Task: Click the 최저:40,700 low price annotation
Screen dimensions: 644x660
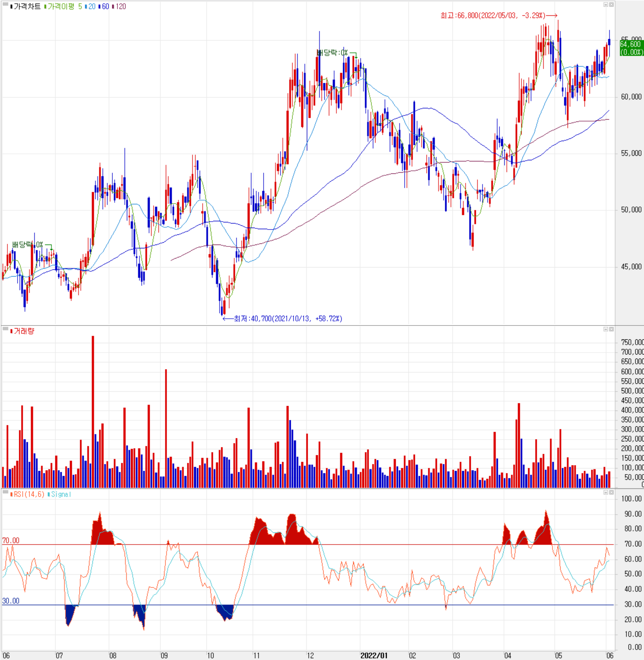Action: pyautogui.click(x=282, y=319)
